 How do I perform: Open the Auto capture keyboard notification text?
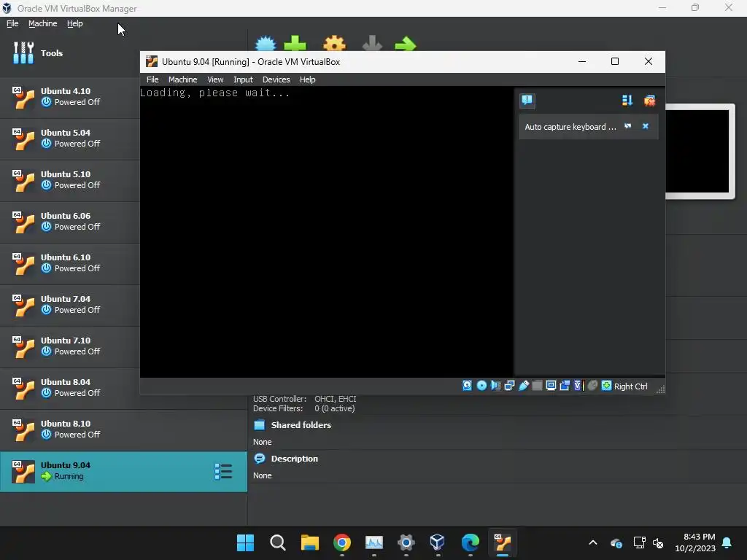(x=570, y=127)
